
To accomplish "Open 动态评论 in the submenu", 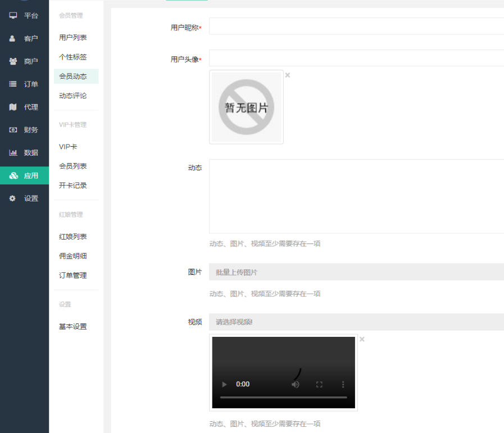I will click(x=73, y=96).
